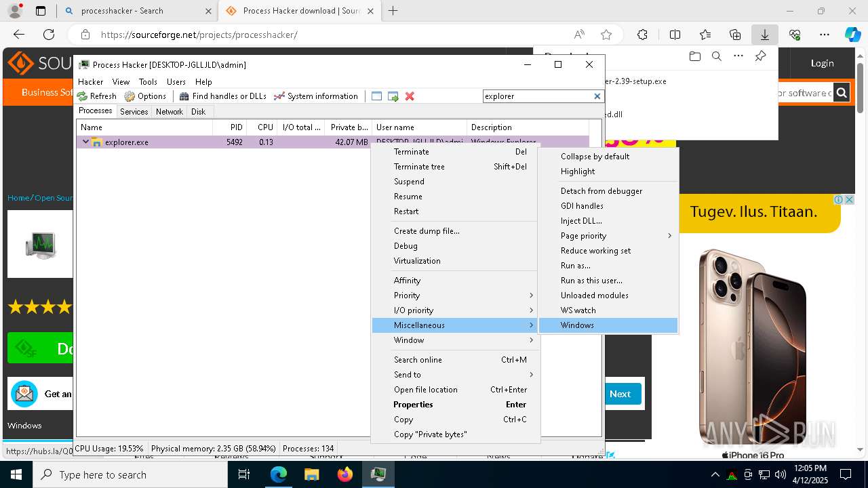Open Copilot icon in Edge
Image resolution: width=868 pixels, height=488 pixels.
click(852, 35)
